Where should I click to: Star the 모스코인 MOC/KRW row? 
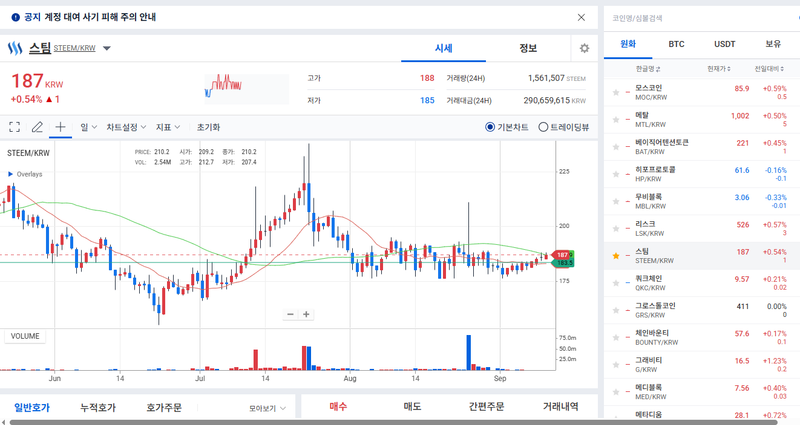coord(616,92)
